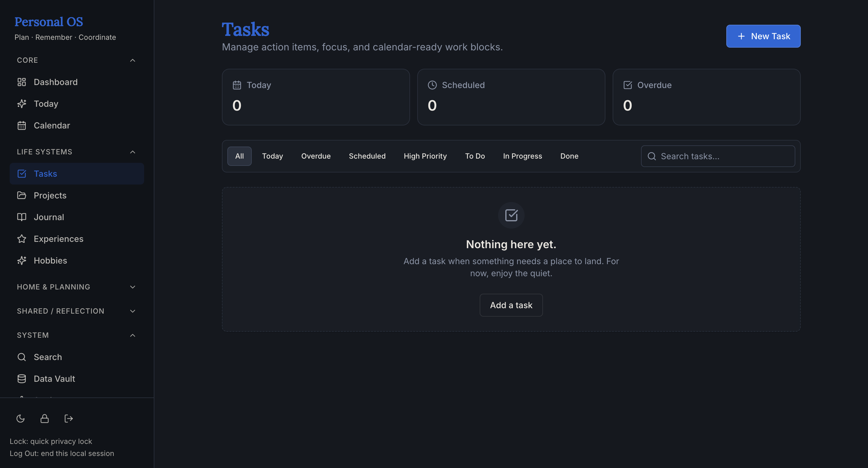Select the Done filter tab
This screenshot has width=868, height=468.
click(x=569, y=156)
